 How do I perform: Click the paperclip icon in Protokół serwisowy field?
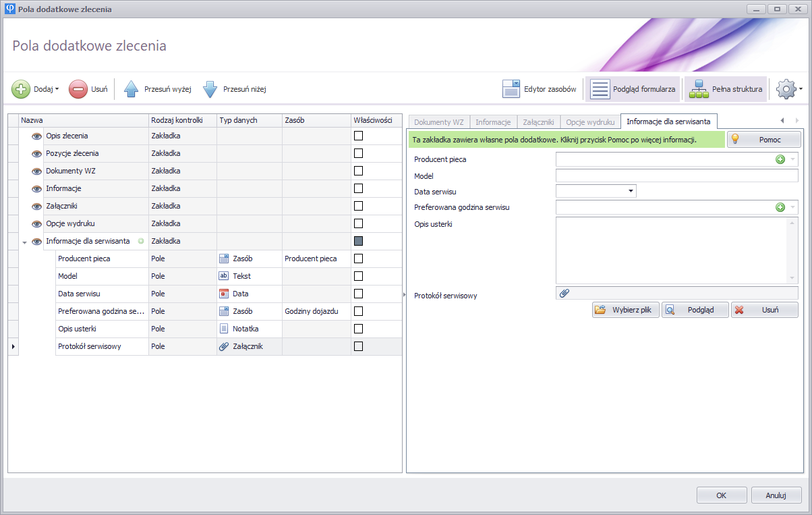pos(564,293)
